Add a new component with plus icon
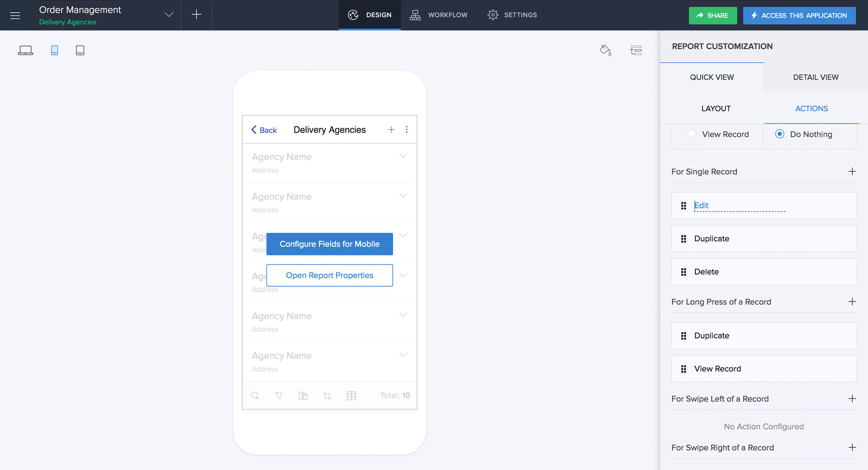This screenshot has height=470, width=868. (x=196, y=14)
